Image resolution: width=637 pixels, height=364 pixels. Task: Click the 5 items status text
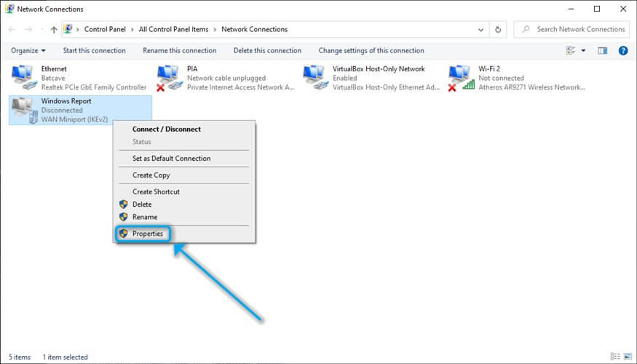click(x=20, y=357)
